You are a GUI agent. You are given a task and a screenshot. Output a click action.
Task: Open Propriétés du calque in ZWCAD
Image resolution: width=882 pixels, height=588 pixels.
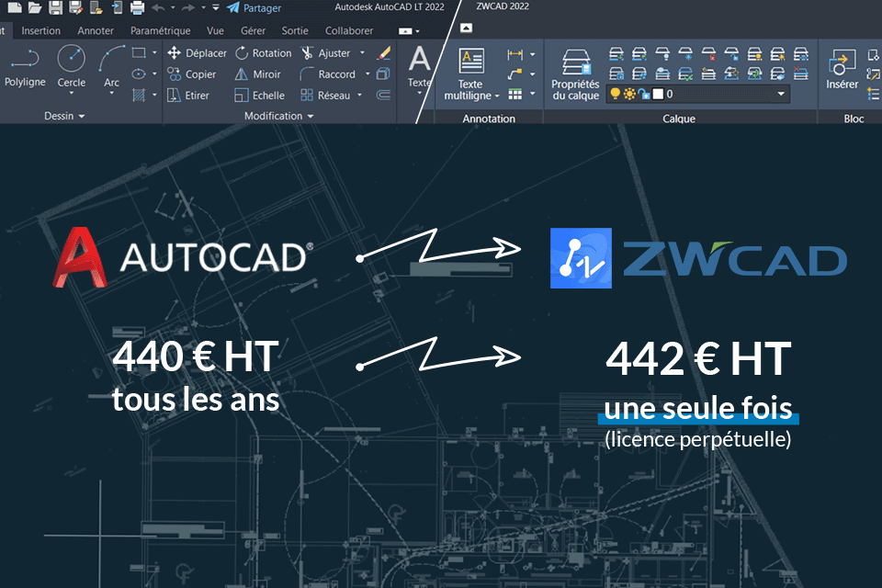[x=575, y=74]
